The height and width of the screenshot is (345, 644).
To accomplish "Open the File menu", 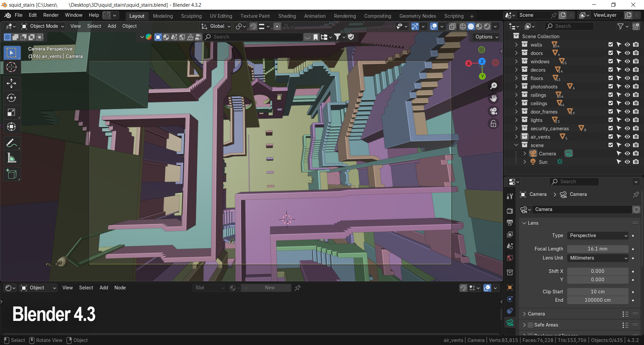I will pyautogui.click(x=19, y=15).
